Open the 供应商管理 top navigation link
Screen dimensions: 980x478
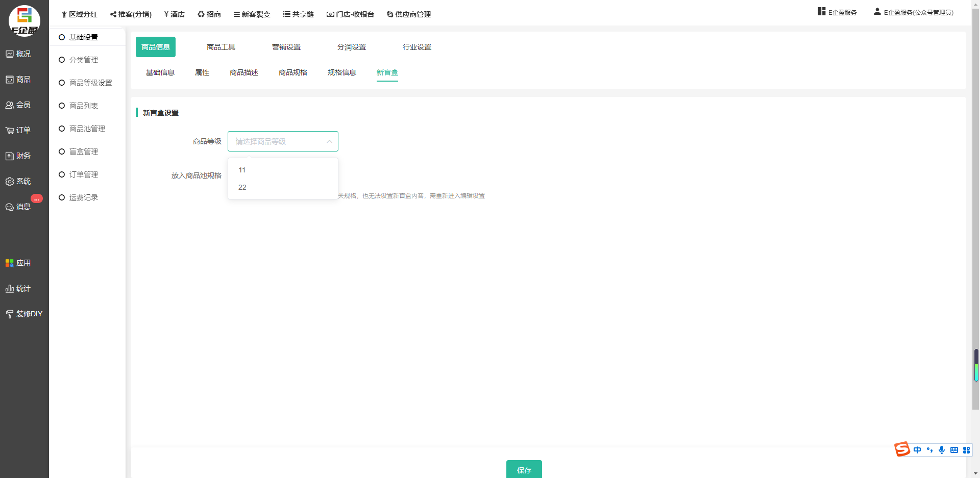409,14
